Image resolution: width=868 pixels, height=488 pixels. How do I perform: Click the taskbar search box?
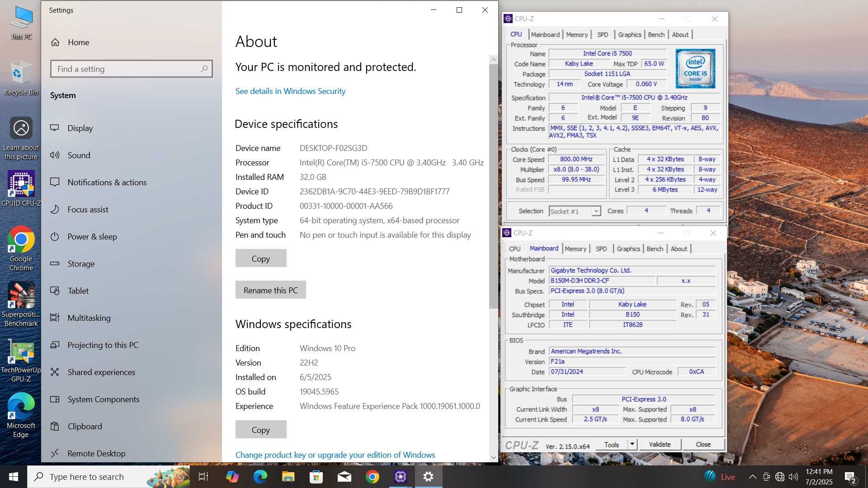coord(108,477)
